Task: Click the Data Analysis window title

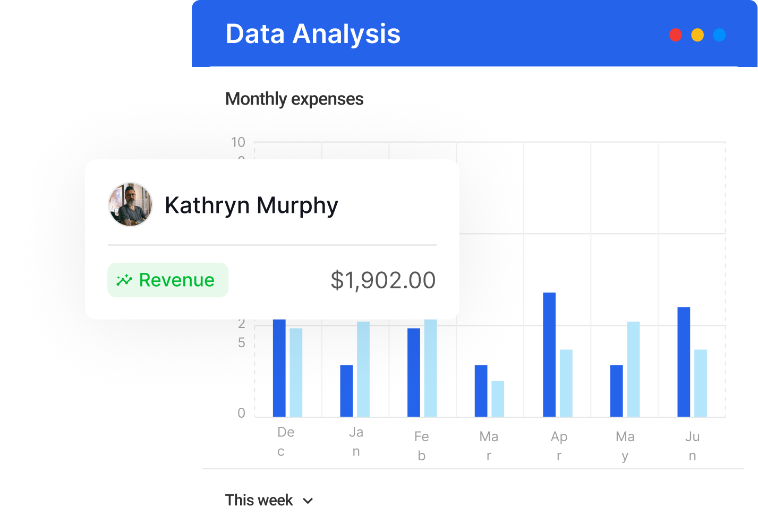Action: pos(313,34)
